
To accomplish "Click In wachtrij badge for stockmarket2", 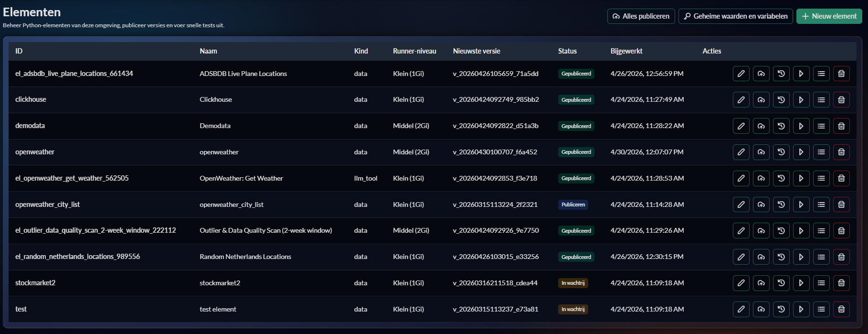I will (x=573, y=283).
